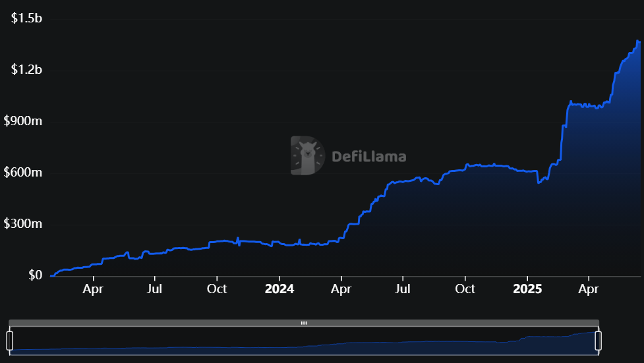Screen dimensions: 644x363
Task: Click the Oct label just before 2024
Action: pyautogui.click(x=216, y=289)
